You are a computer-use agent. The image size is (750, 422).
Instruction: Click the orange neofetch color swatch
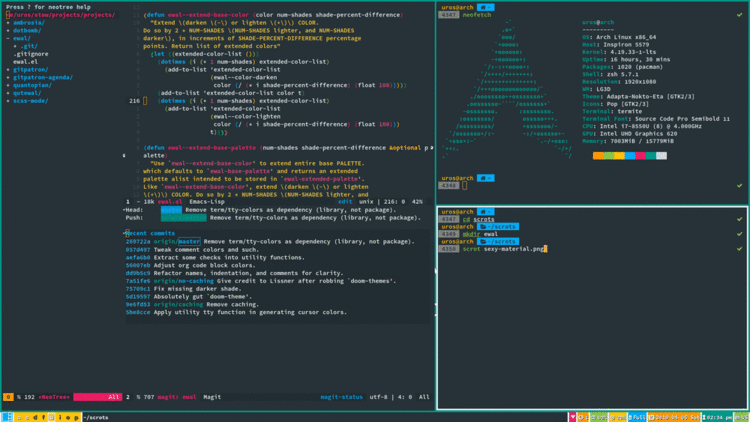coord(598,155)
